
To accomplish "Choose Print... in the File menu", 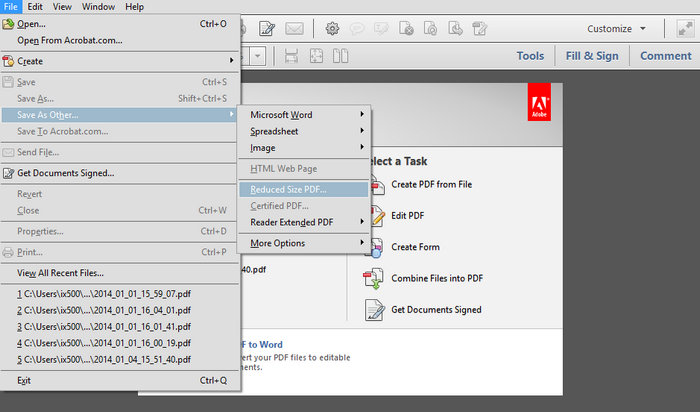I will click(120, 252).
